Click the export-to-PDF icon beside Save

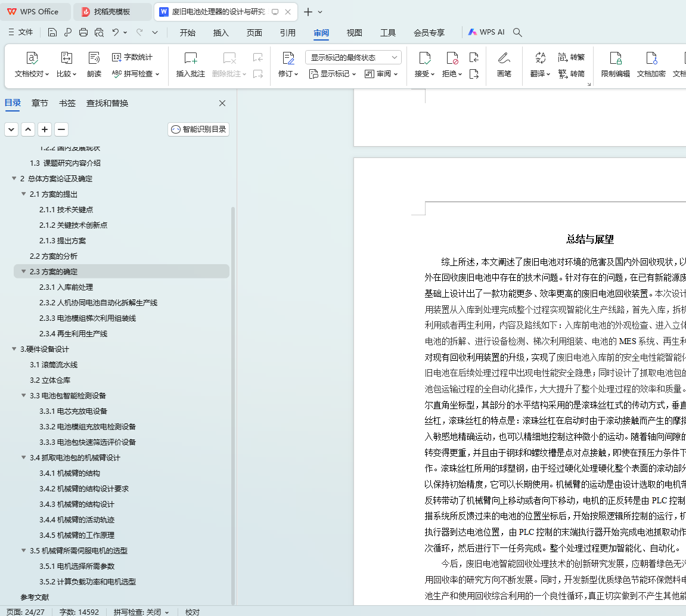click(x=68, y=32)
